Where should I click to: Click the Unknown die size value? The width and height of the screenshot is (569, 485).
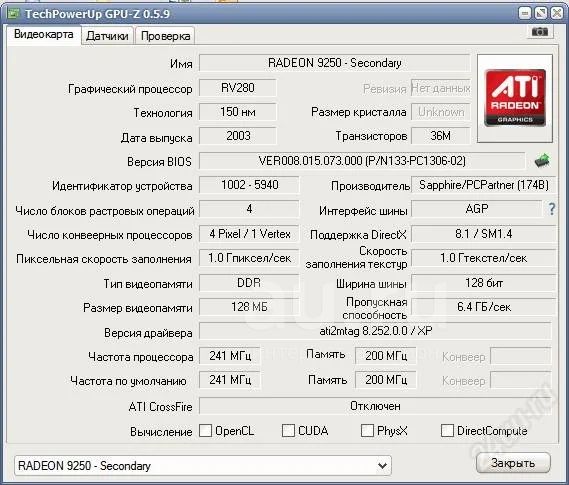tap(441, 112)
